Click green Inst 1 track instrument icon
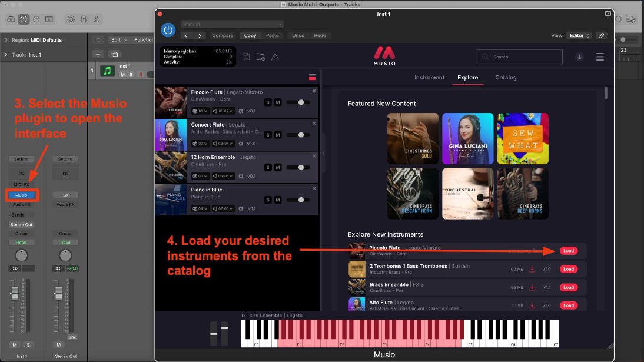This screenshot has height=362, width=644. click(x=108, y=71)
